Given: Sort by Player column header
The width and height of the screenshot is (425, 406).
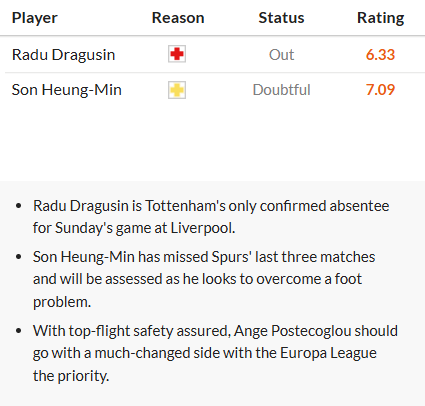Looking at the screenshot, I should tap(35, 18).
